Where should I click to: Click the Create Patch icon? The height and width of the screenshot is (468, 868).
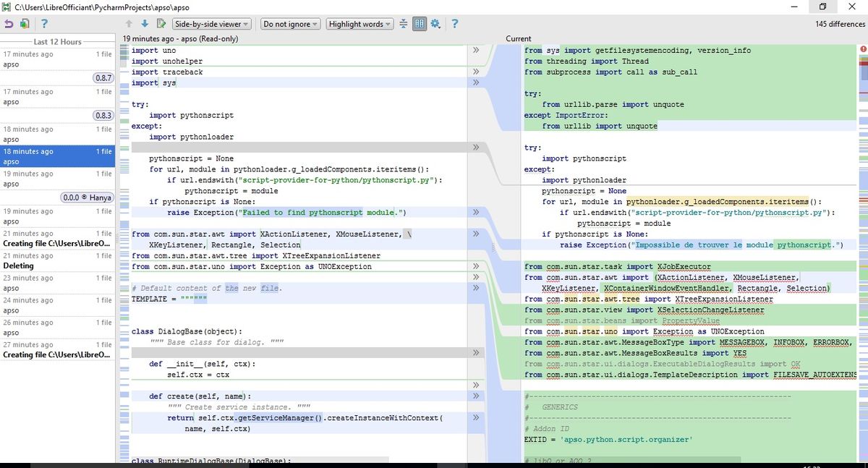coord(25,24)
